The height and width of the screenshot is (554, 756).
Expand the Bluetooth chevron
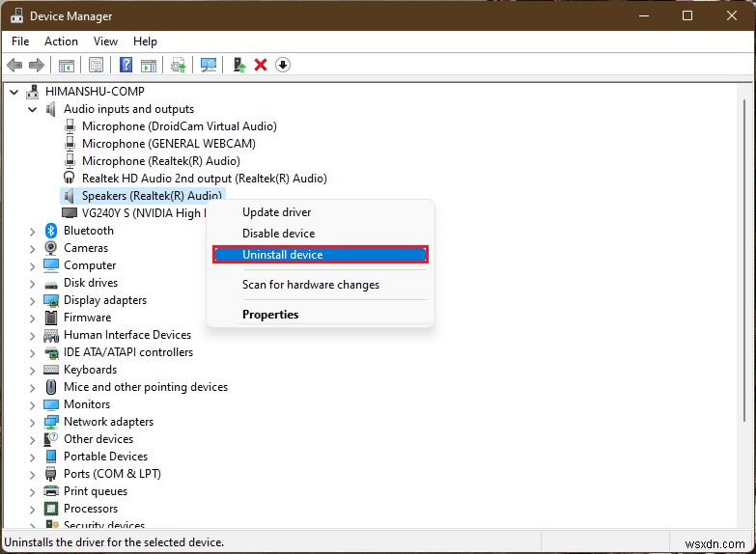[x=32, y=232]
